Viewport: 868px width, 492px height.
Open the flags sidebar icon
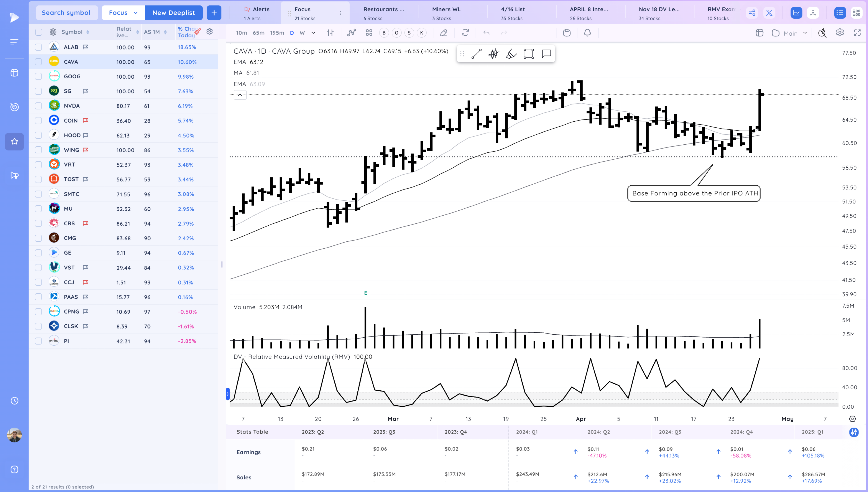tap(14, 175)
